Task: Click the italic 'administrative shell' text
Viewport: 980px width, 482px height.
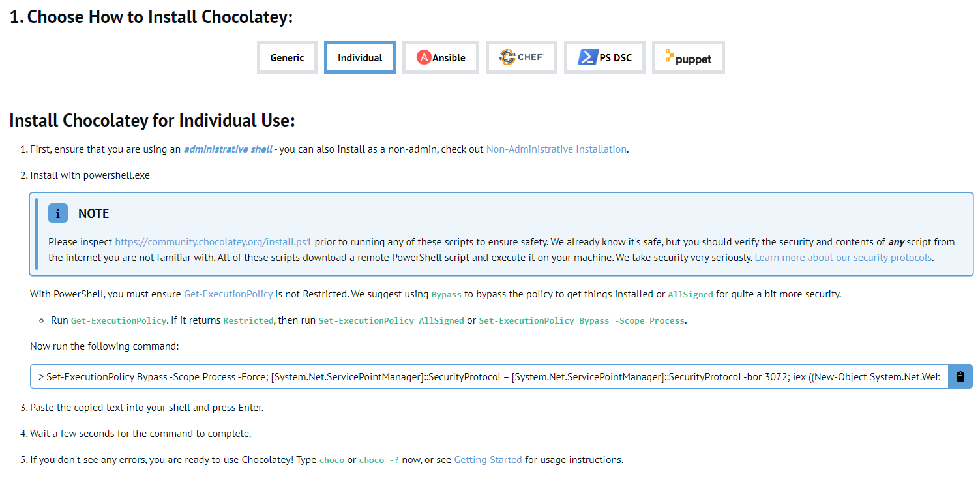Action: [x=228, y=149]
